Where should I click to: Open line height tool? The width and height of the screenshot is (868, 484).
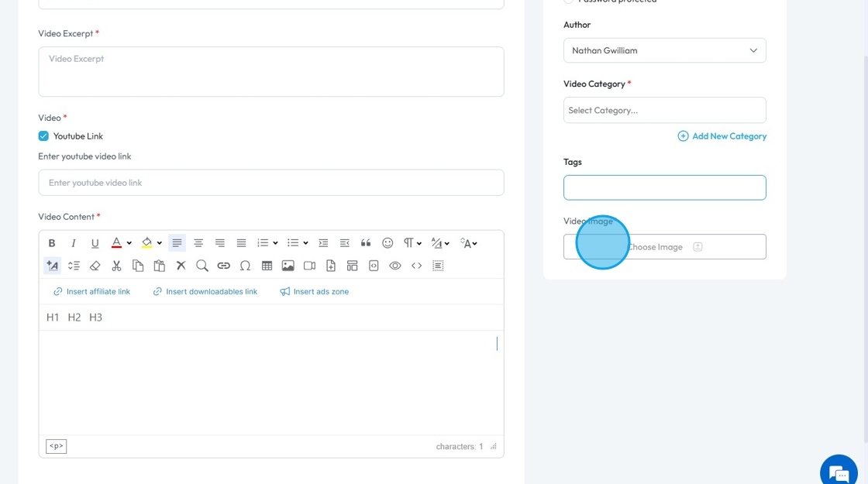point(74,266)
